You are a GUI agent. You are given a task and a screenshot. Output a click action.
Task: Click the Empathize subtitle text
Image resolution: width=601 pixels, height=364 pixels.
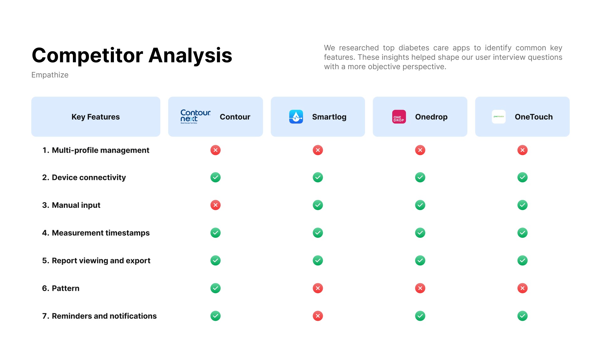[x=50, y=75]
